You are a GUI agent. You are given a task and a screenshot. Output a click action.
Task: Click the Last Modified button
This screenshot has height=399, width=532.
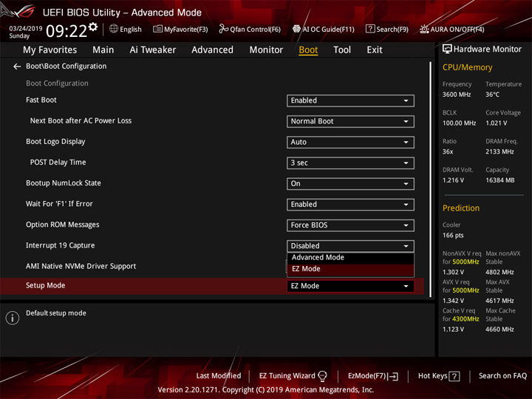[219, 375]
